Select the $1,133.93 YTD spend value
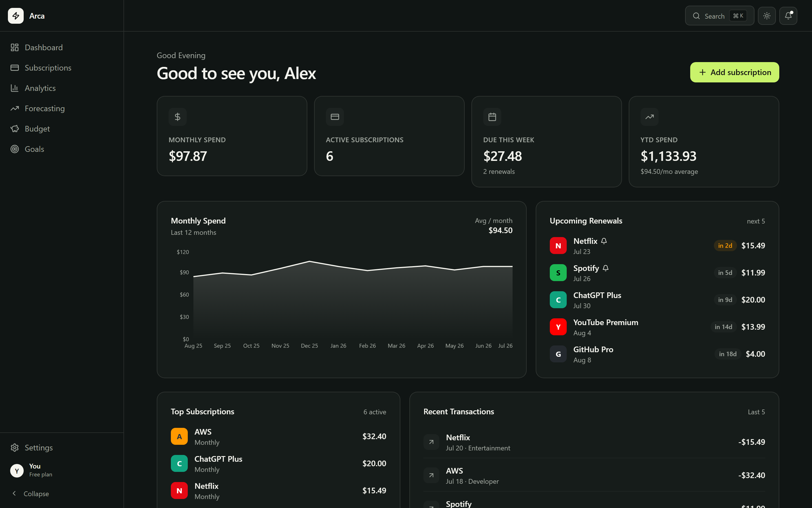812x508 pixels. click(668, 156)
